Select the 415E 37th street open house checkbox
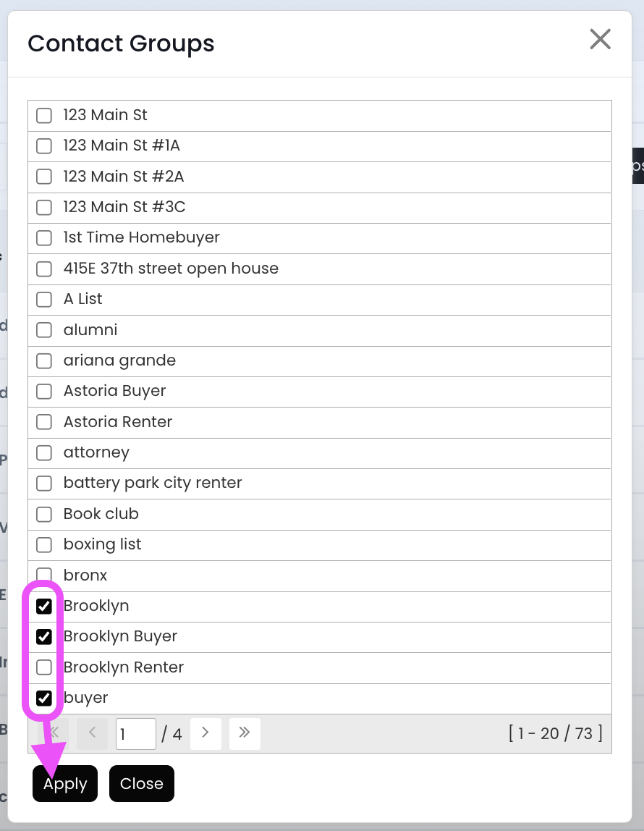Image resolution: width=644 pixels, height=831 pixels. (x=44, y=269)
